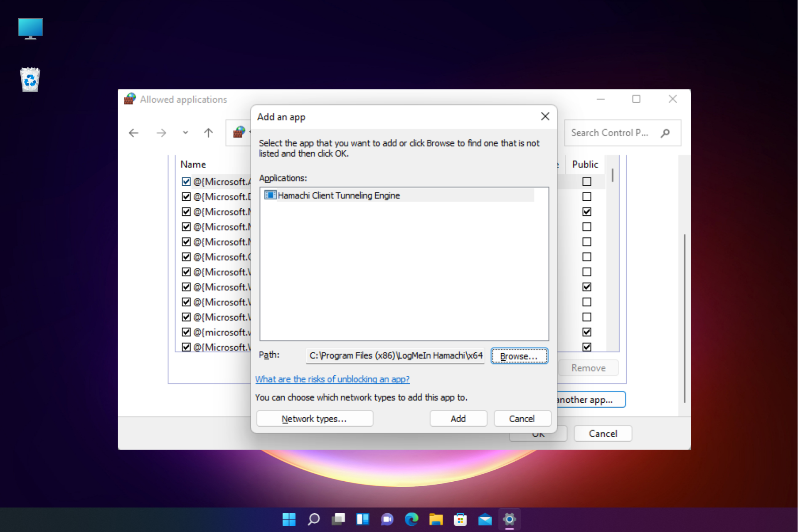Open the risks of unblocking an app link
Viewport: 798px width, 532px height.
click(x=332, y=379)
